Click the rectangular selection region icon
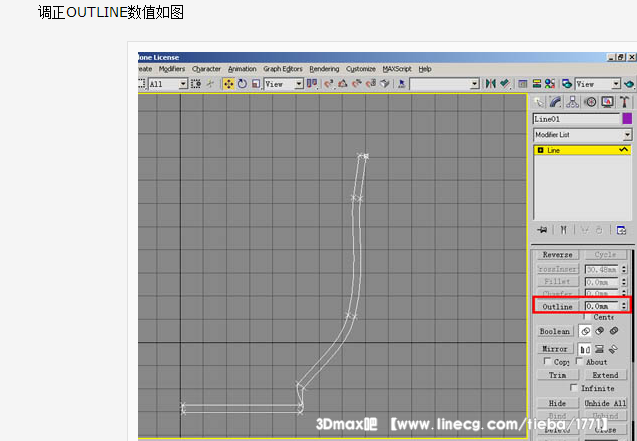The height and width of the screenshot is (441, 637). click(x=141, y=84)
